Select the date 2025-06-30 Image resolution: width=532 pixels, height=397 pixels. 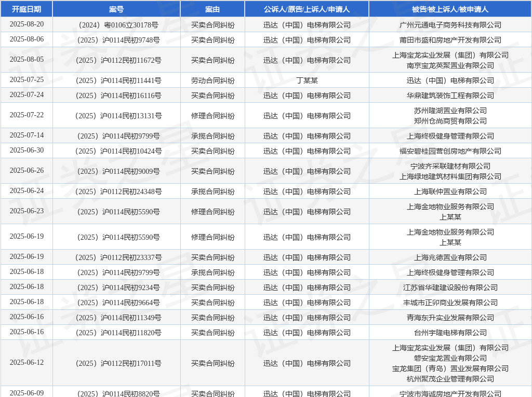(x=27, y=150)
